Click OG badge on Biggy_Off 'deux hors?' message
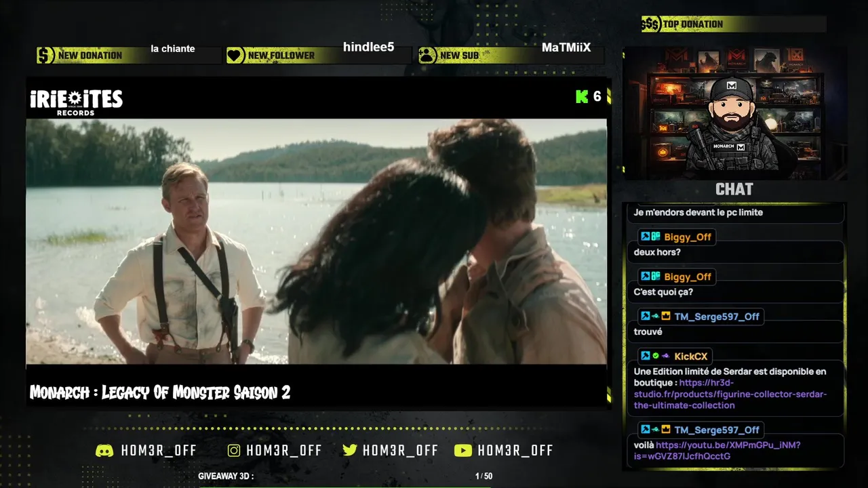This screenshot has height=488, width=868. click(x=656, y=237)
